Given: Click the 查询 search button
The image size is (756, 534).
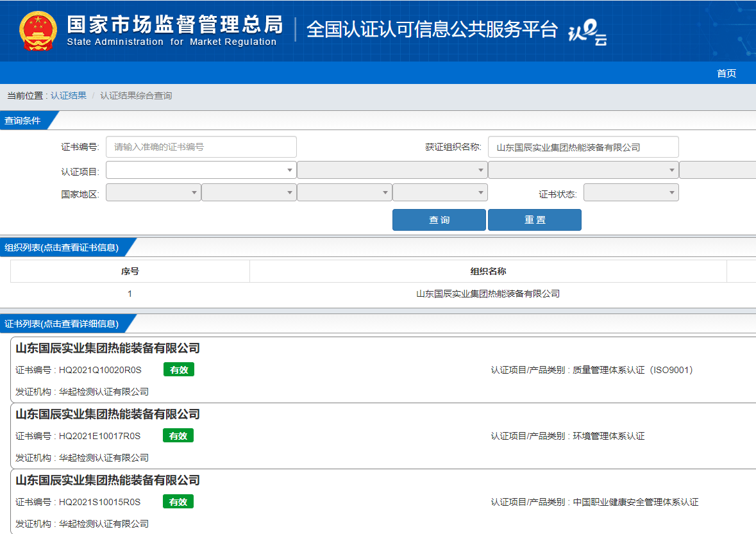Looking at the screenshot, I should [439, 220].
